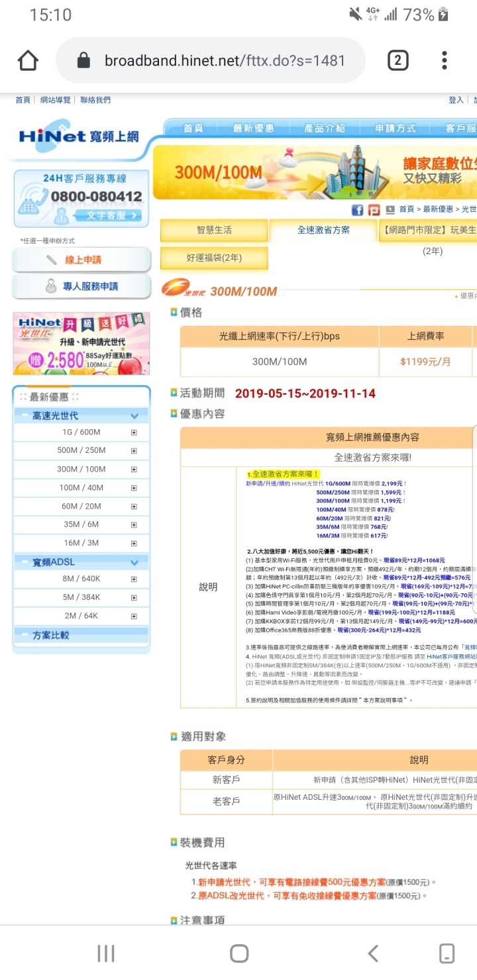Collapse the 寬頻ADSL section chevron
477x980 pixels.
coord(134,563)
